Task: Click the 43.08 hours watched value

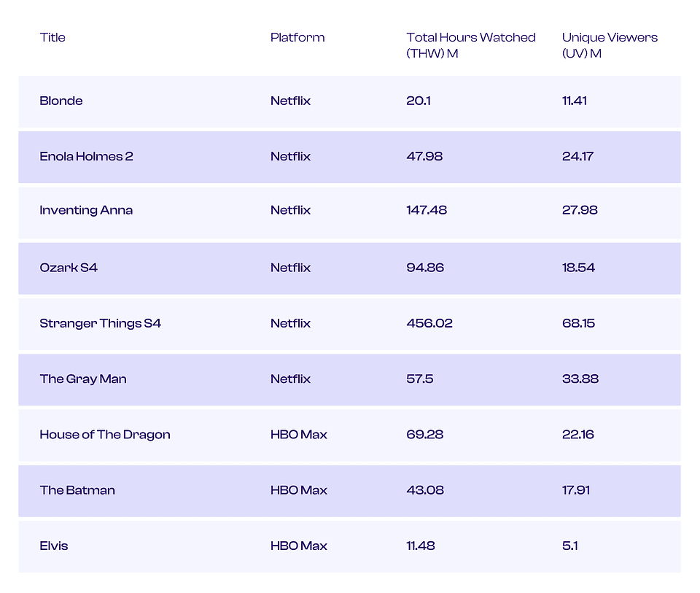Action: tap(425, 490)
